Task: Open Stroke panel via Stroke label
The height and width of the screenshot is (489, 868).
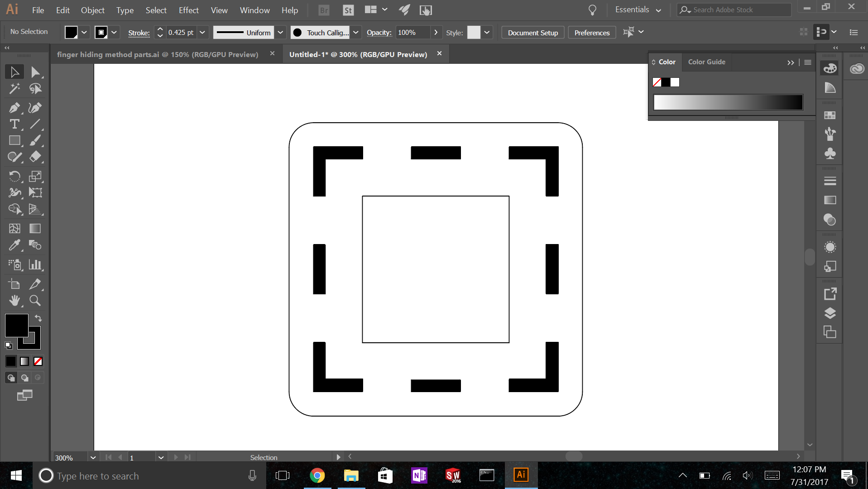Action: tap(139, 33)
